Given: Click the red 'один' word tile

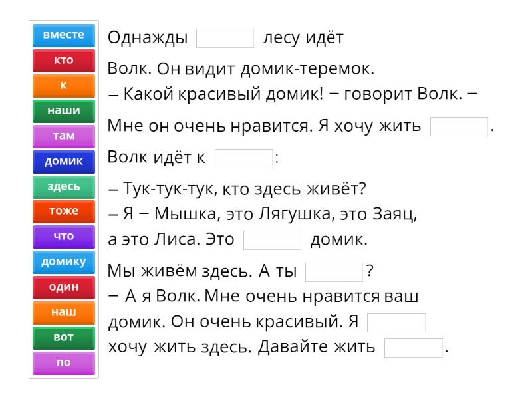Looking at the screenshot, I should [64, 287].
